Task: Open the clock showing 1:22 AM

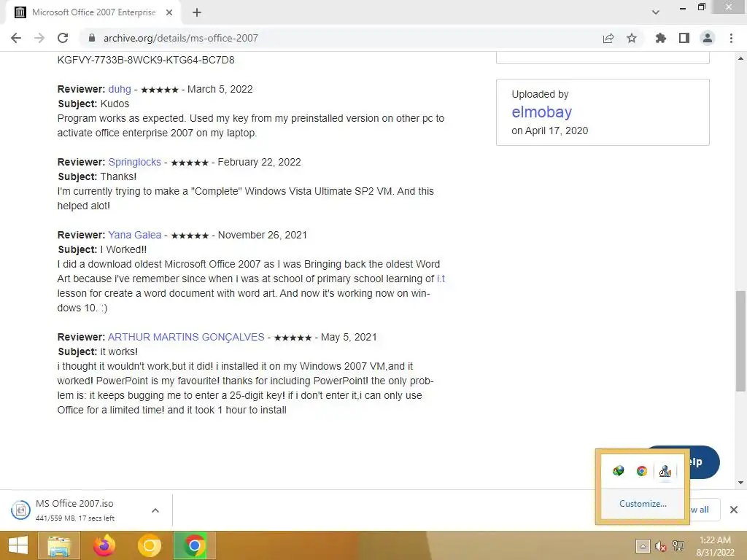Action: 715,546
